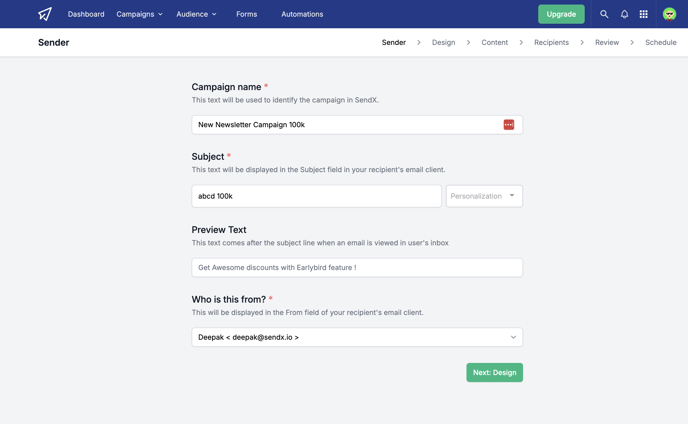Go to Dashboard in navigation bar
This screenshot has width=688, height=424.
coord(86,14)
